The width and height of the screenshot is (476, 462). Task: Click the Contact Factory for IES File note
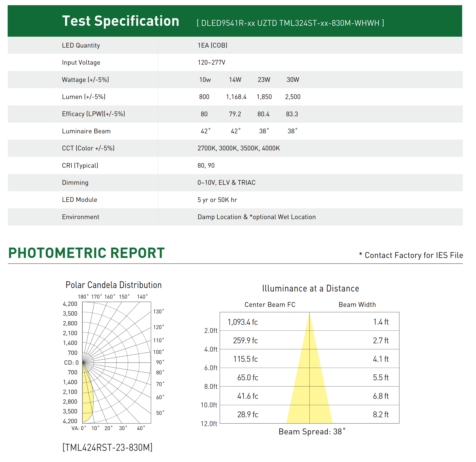pos(411,255)
